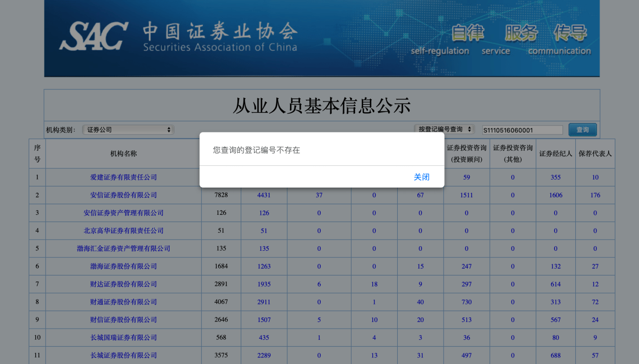Image resolution: width=639 pixels, height=364 pixels.
Task: Click 渤海证券股份有限公司 link
Action: [123, 266]
